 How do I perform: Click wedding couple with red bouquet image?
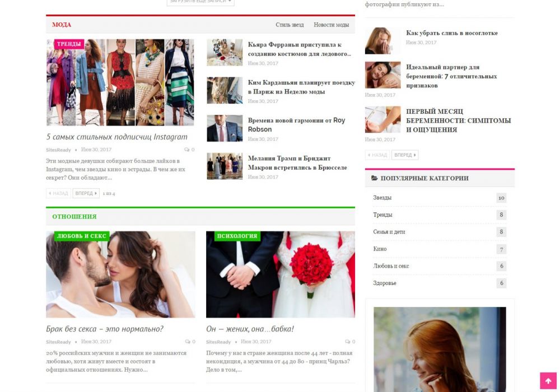[x=280, y=274]
